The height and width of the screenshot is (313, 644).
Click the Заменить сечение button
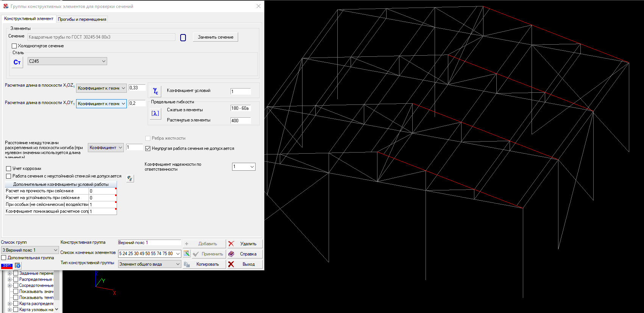pyautogui.click(x=215, y=37)
